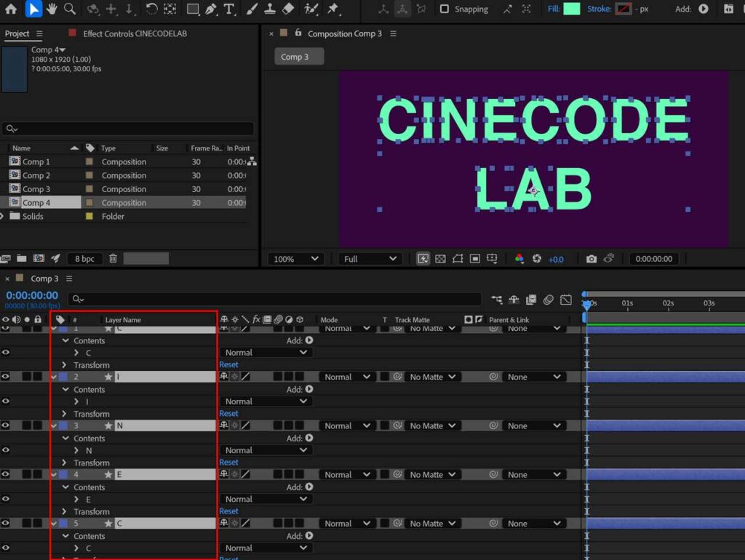The height and width of the screenshot is (560, 745).
Task: Take a snapshot with the camera icon
Action: tap(591, 259)
